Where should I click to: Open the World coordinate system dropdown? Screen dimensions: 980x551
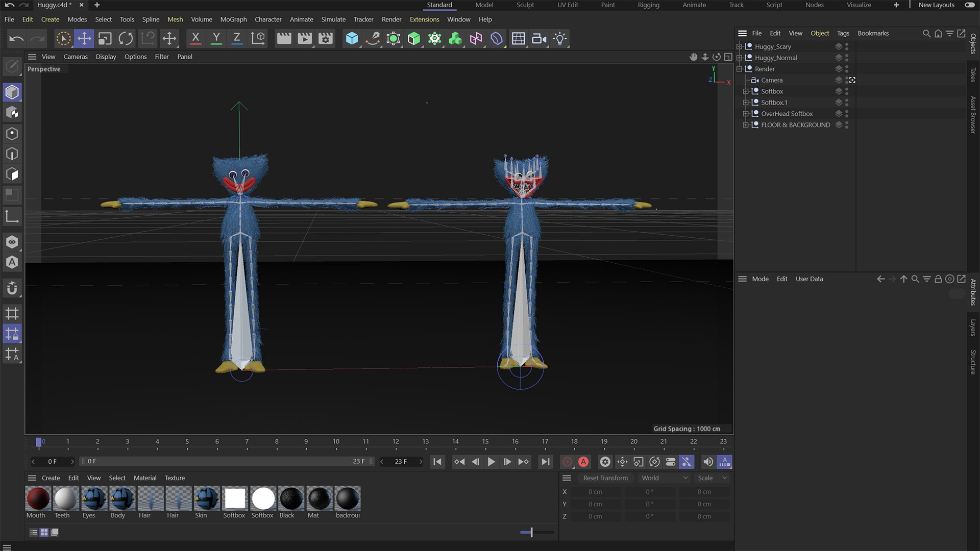[665, 478]
